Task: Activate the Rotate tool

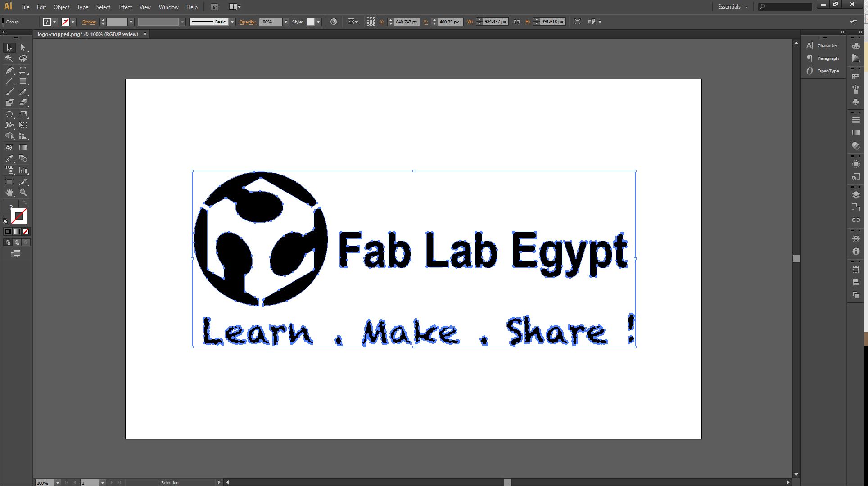Action: click(x=9, y=114)
